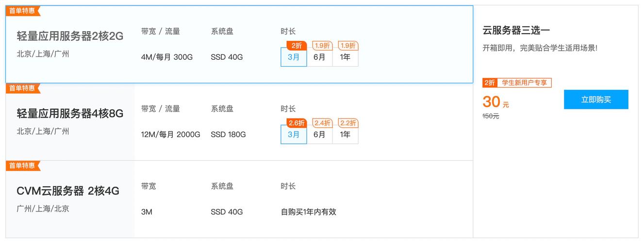644x243 pixels.
Task: Click the 2折 discount badge above 3月
Action: point(297,46)
